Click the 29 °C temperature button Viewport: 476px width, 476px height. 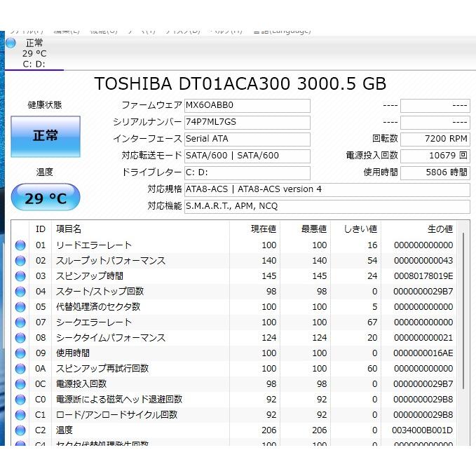(x=46, y=197)
